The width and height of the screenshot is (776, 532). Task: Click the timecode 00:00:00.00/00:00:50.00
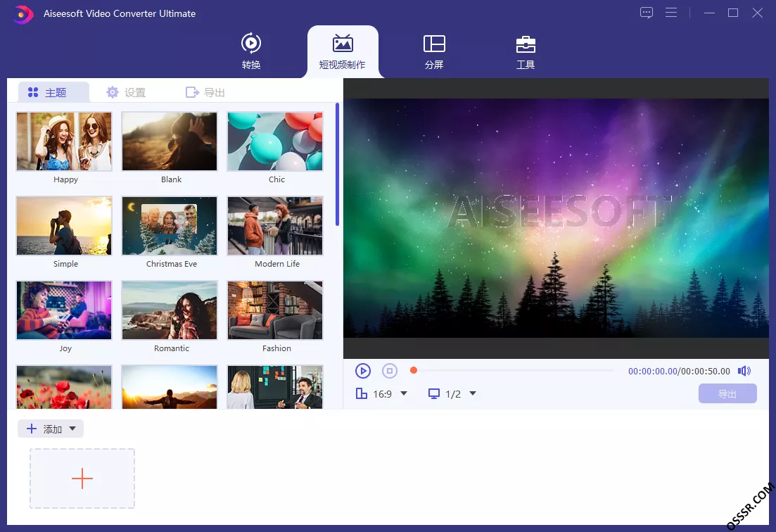tap(679, 371)
